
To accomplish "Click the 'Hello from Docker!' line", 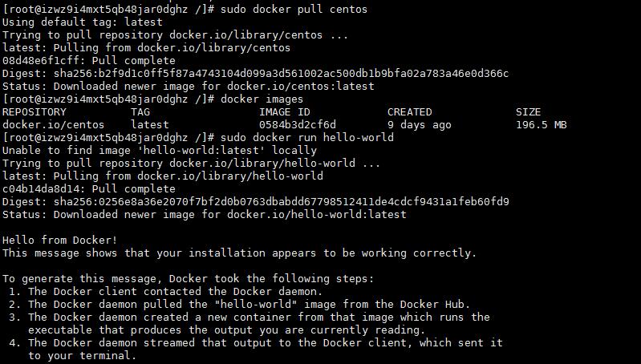I will (60, 240).
